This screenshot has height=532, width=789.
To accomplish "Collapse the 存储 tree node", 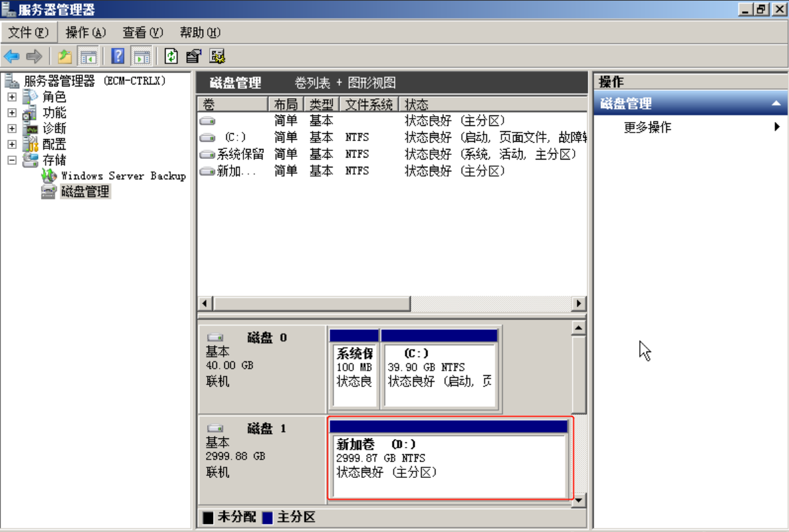I will [x=12, y=160].
